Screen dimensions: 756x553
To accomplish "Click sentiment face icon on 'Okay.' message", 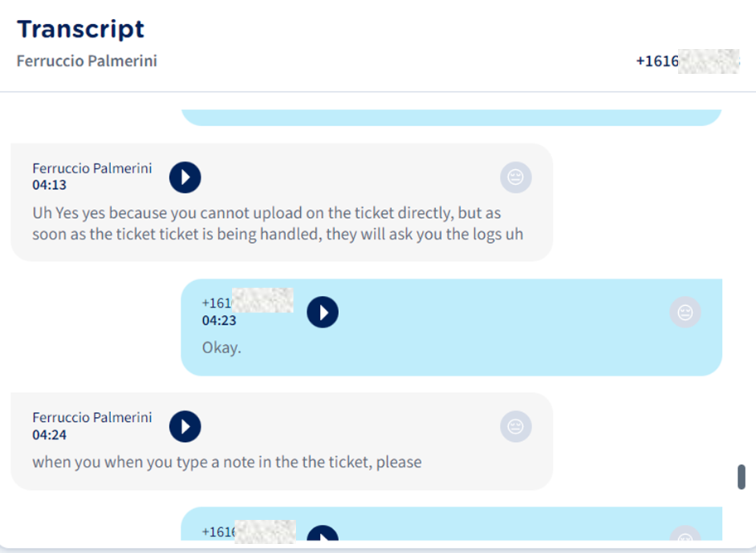I will [685, 313].
